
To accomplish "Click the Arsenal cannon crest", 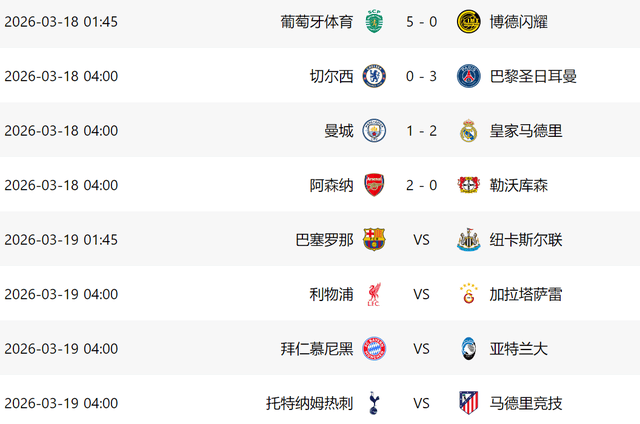I will 374,185.
